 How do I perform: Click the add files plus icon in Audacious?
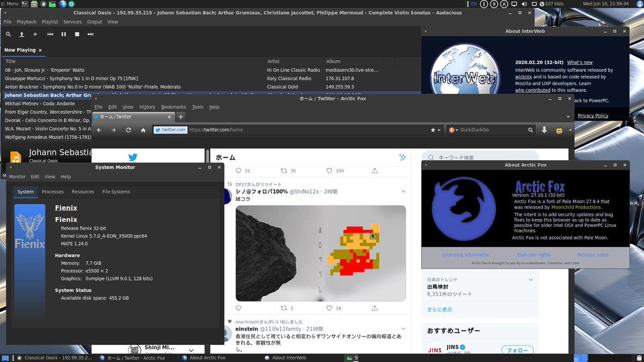point(35,34)
